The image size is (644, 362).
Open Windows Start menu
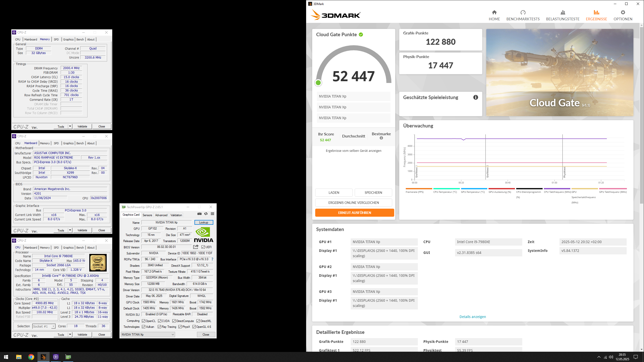tap(6, 357)
